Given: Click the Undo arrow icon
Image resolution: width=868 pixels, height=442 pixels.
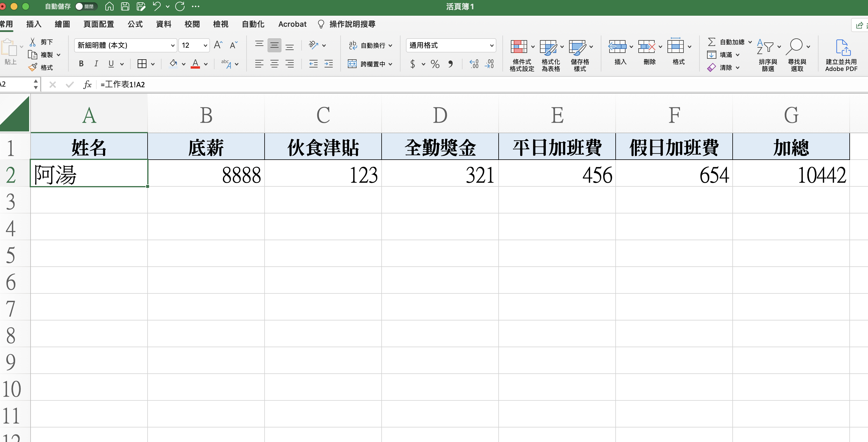Looking at the screenshot, I should click(156, 6).
